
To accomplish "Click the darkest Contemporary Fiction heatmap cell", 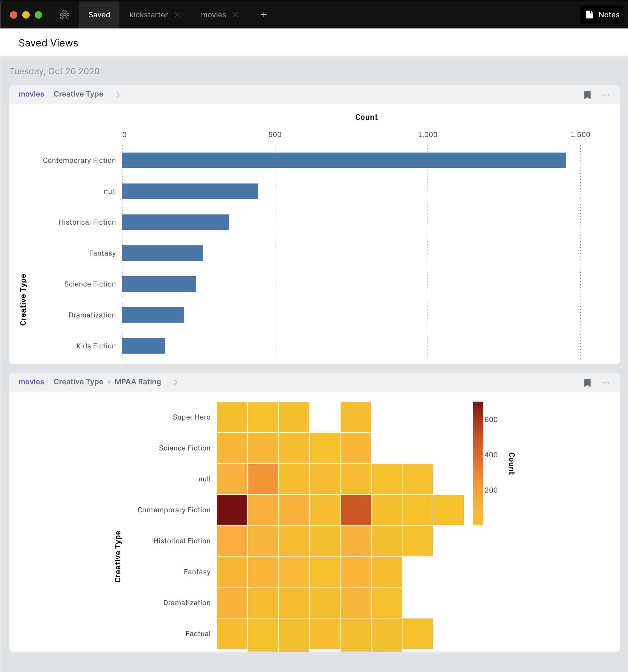I will tap(232, 510).
